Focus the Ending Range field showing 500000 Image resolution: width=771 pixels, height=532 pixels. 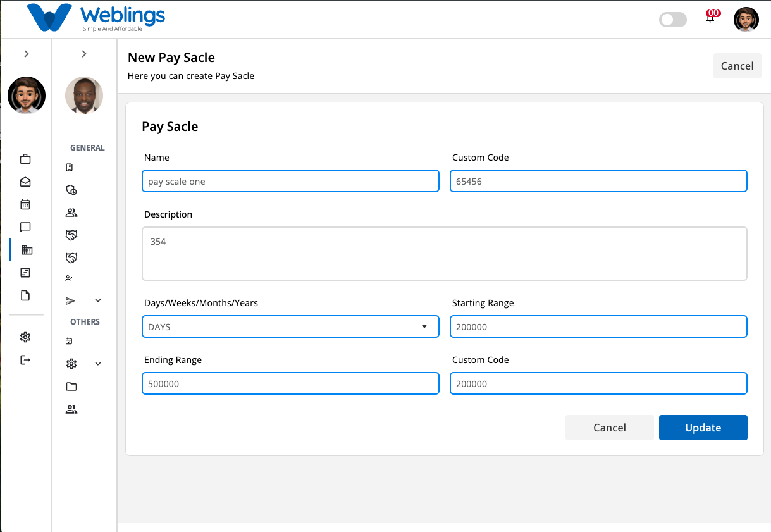[x=290, y=383]
